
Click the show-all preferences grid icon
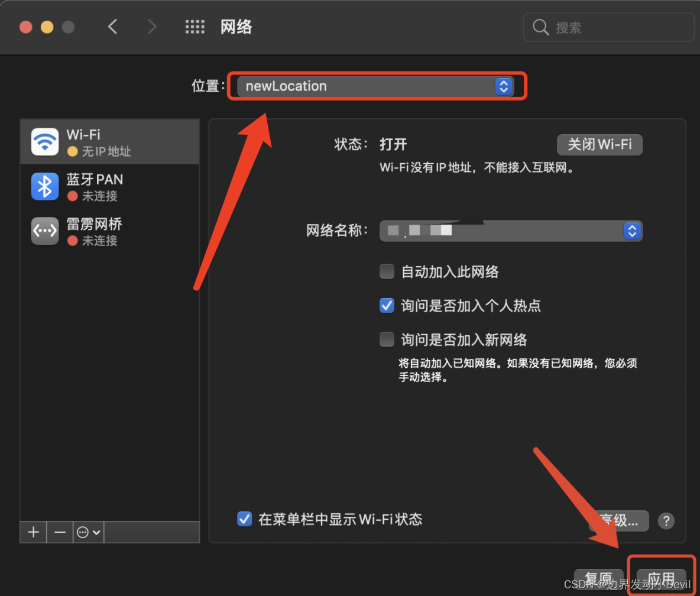click(195, 27)
